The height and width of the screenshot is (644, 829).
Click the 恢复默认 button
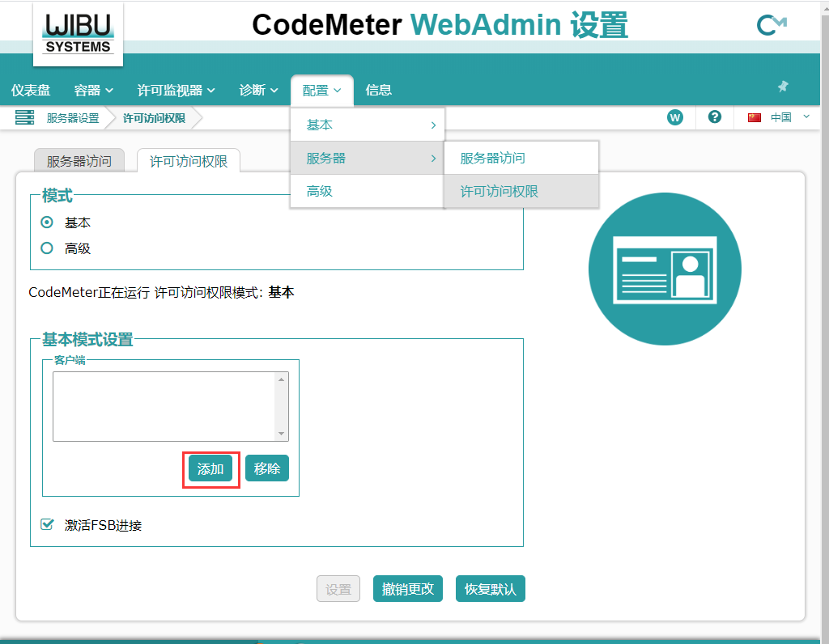click(491, 588)
